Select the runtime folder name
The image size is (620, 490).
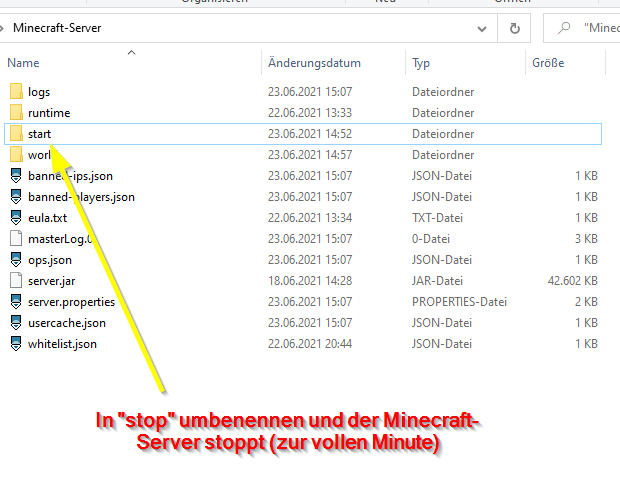(49, 113)
